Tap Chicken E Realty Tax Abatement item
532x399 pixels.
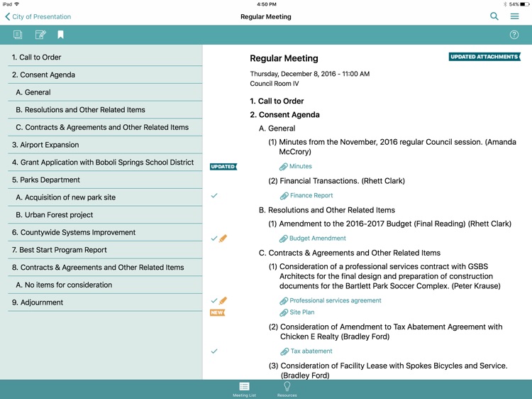[x=385, y=332]
